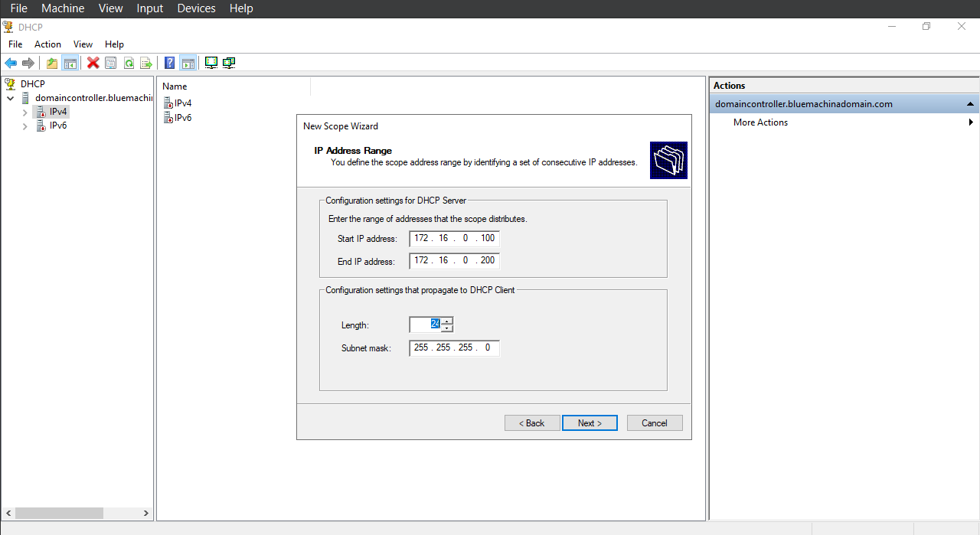Click the single-monitor toolbar icon
This screenshot has height=535, width=980.
211,63
